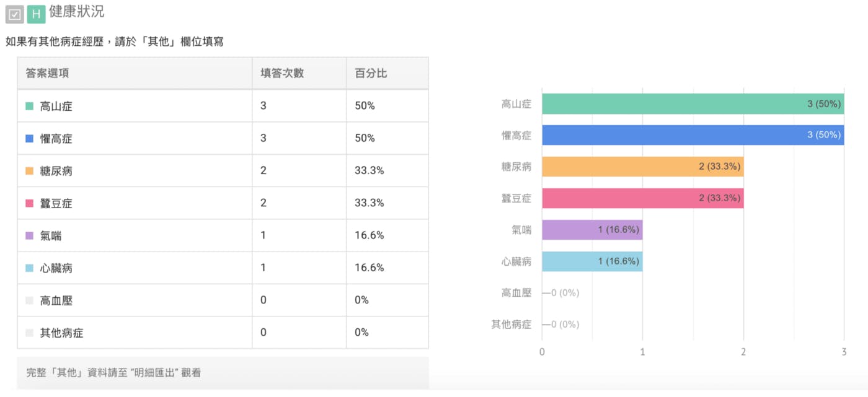This screenshot has width=868, height=397.
Task: Click the purple swatch beside 氣喘
Action: tap(29, 236)
